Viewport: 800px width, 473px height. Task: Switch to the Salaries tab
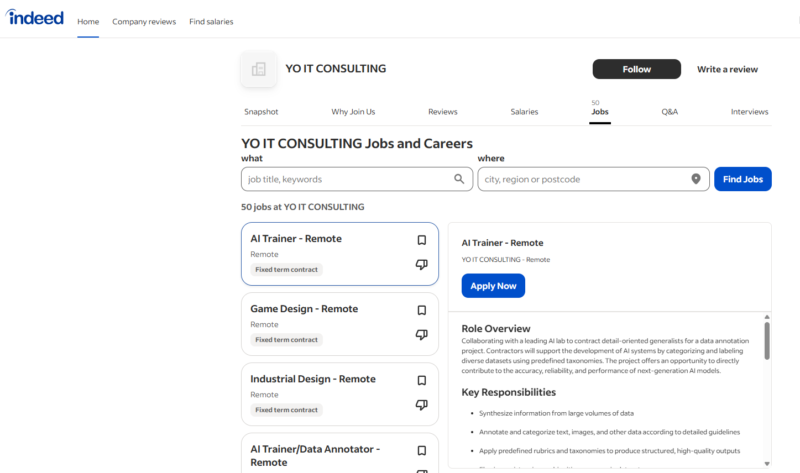[524, 112]
